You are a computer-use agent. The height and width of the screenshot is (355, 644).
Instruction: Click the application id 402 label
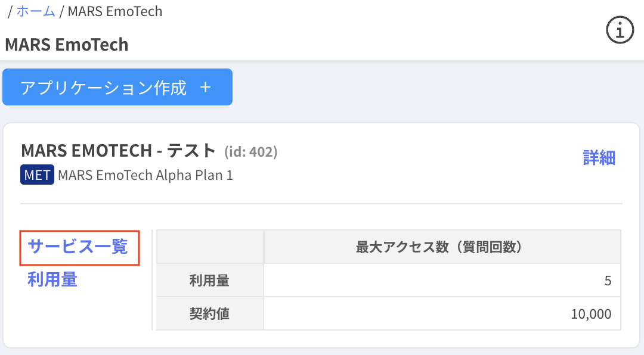coord(250,152)
